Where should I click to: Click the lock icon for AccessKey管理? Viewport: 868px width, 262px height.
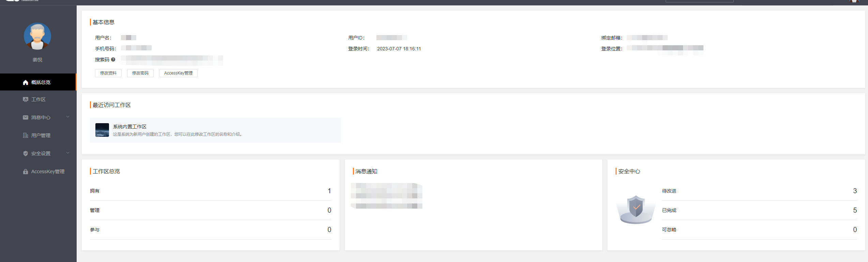point(26,171)
